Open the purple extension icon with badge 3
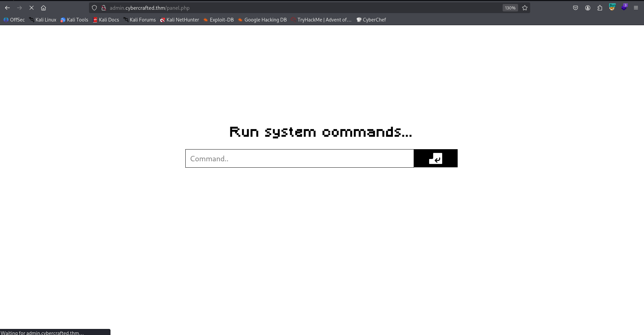 [624, 8]
